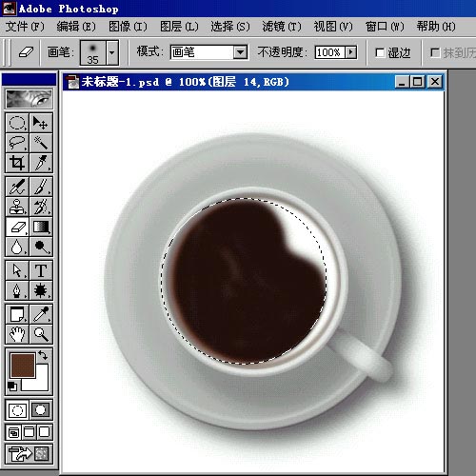Switch to Quick Mask mode
476x476 pixels.
[41, 410]
